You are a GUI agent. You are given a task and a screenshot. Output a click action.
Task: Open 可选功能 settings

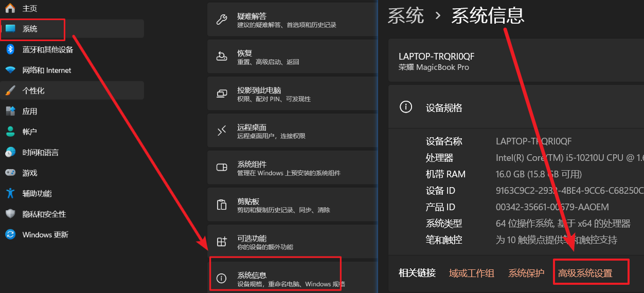(292, 242)
